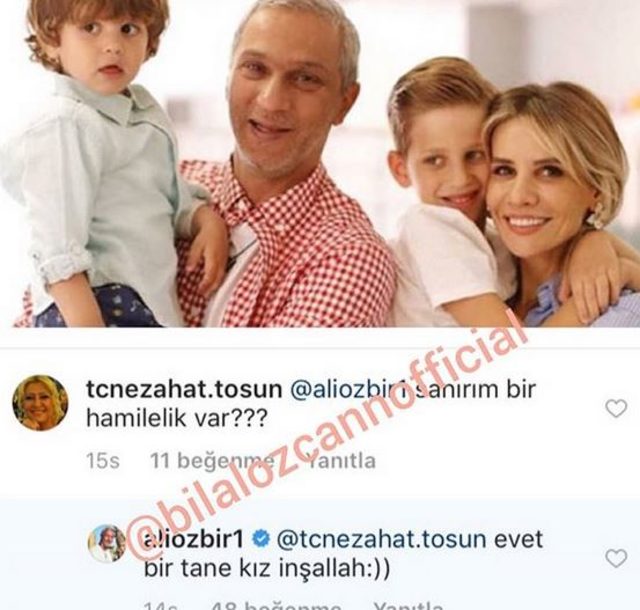Open tcnezahat.tosun's round profile picture
Viewport: 640px width, 610px height.
(x=40, y=403)
